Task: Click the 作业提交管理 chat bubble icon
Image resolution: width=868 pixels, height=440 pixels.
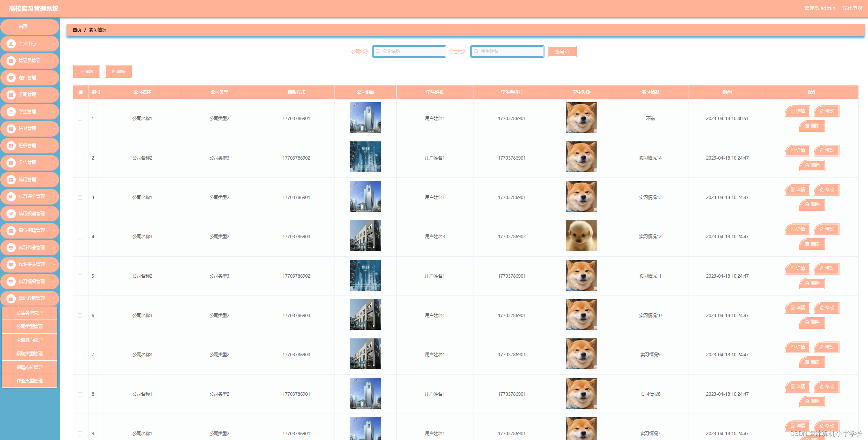Action: tap(11, 265)
